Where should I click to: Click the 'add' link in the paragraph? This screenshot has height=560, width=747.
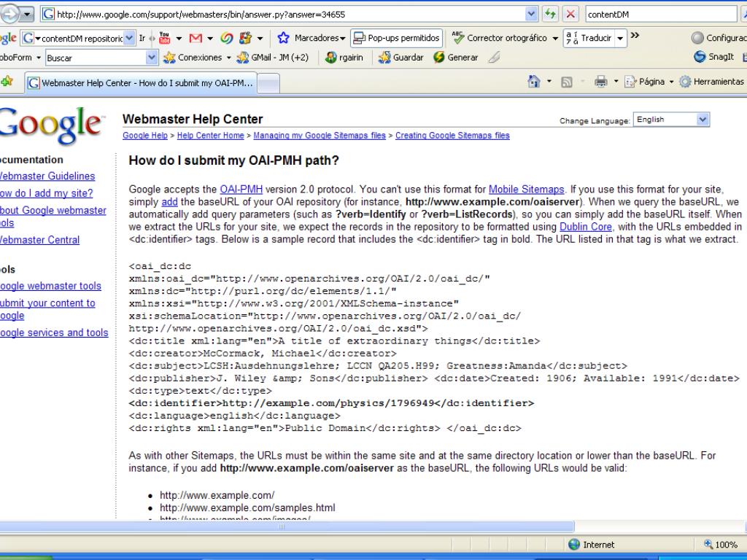point(169,202)
